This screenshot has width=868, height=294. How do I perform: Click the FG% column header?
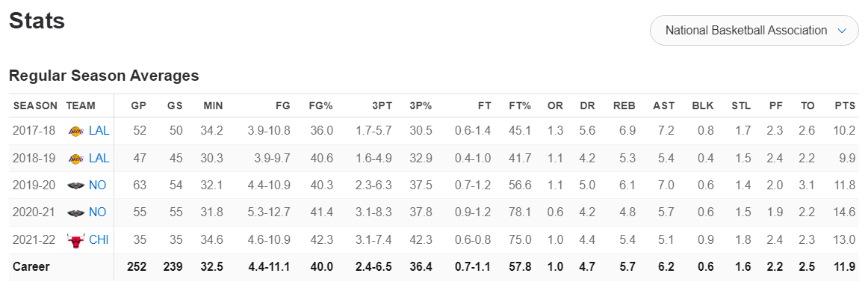(x=321, y=105)
